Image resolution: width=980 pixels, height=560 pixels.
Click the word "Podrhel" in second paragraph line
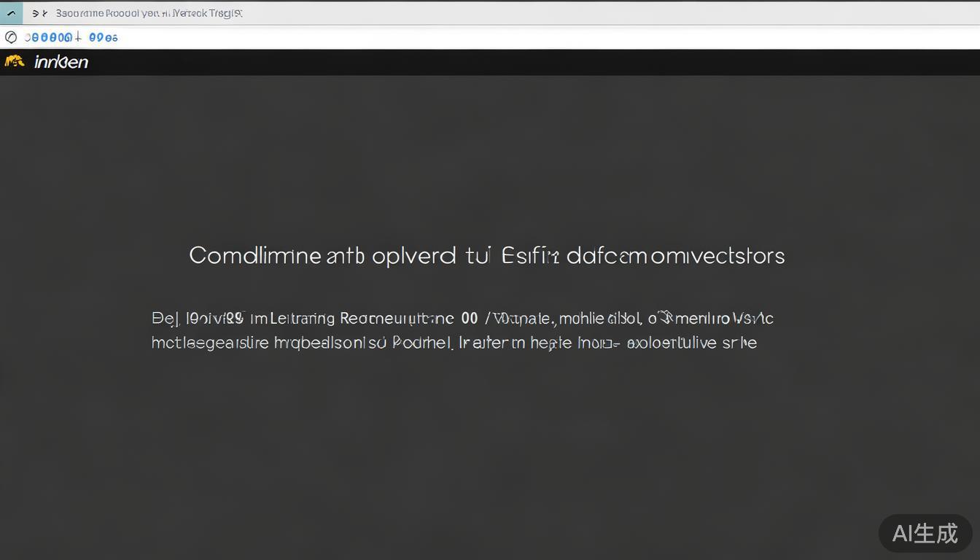click(421, 343)
